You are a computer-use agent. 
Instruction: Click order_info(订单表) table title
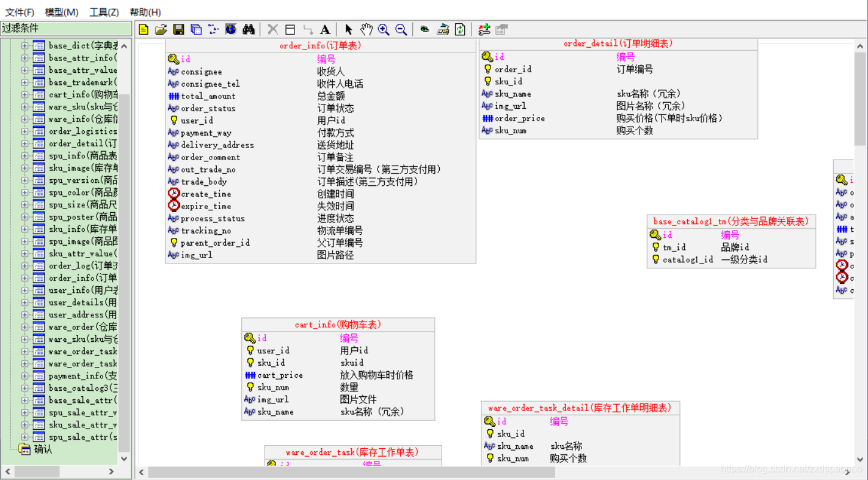click(321, 46)
